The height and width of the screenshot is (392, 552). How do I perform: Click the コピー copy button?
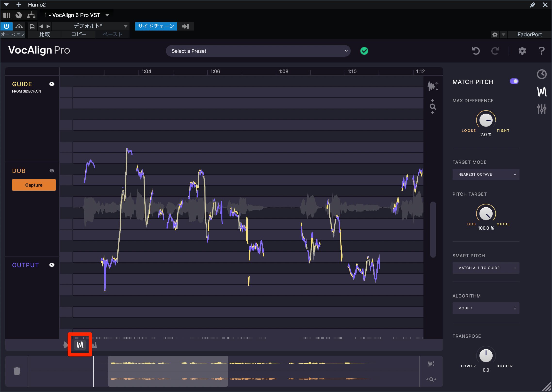point(79,34)
